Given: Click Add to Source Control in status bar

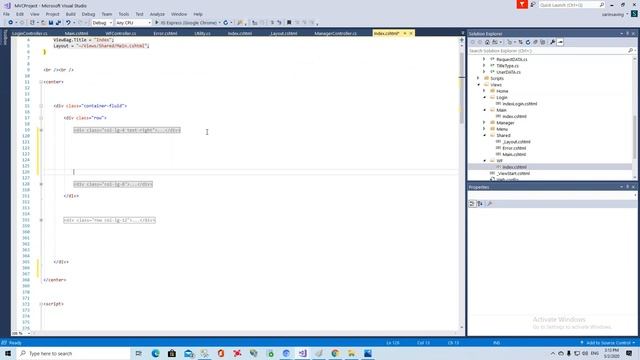Looking at the screenshot, I should 608,343.
